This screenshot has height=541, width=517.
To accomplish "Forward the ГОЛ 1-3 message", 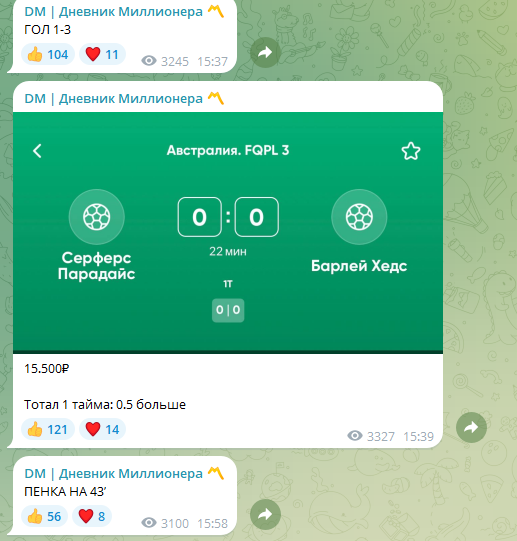I will 265,52.
